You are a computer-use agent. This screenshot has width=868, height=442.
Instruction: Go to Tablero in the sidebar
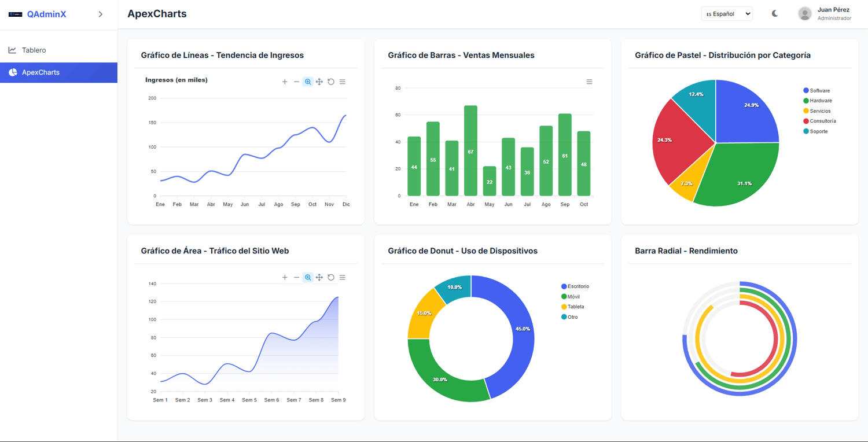click(x=58, y=50)
